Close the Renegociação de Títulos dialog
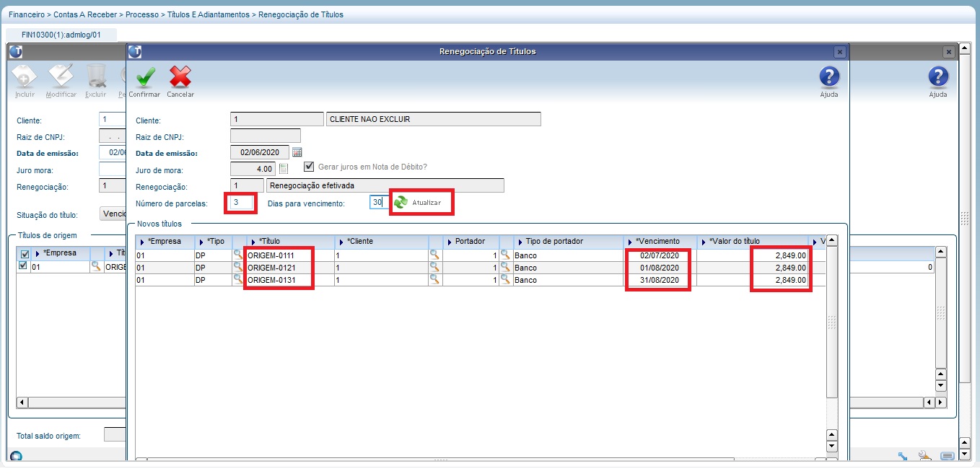 pyautogui.click(x=839, y=52)
